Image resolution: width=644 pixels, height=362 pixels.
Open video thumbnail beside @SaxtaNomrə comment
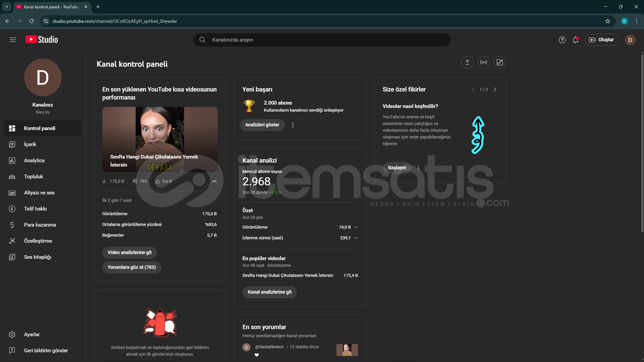[347, 350]
